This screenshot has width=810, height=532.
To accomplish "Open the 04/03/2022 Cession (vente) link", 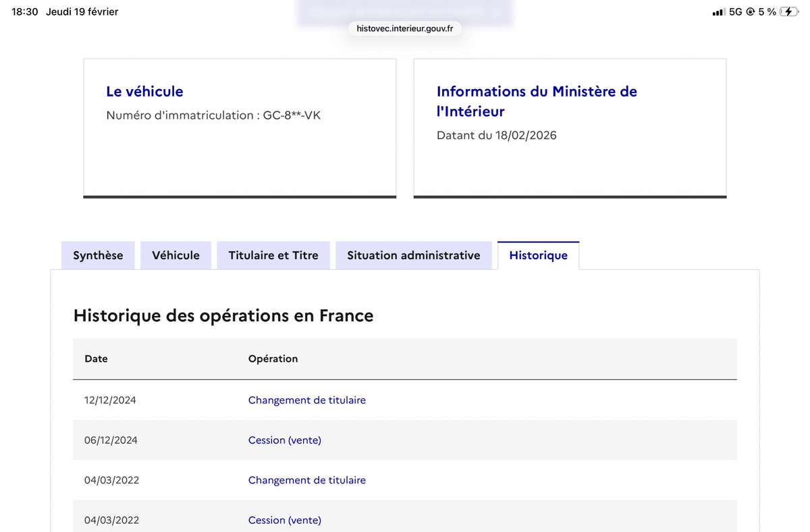I will [285, 520].
